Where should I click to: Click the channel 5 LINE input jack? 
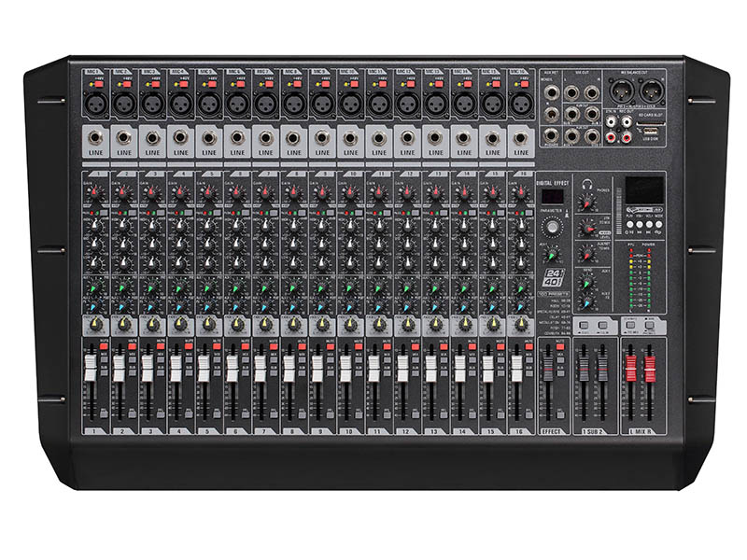click(208, 137)
